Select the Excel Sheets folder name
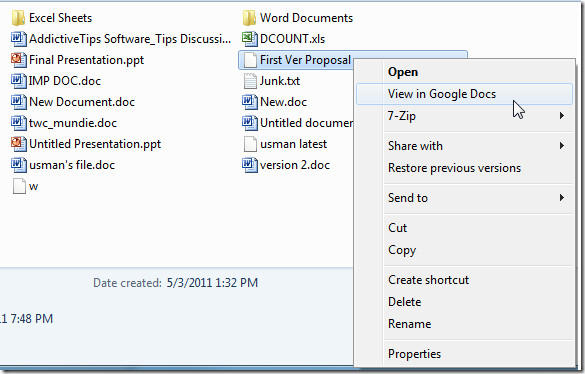The height and width of the screenshot is (374, 585). tap(60, 18)
